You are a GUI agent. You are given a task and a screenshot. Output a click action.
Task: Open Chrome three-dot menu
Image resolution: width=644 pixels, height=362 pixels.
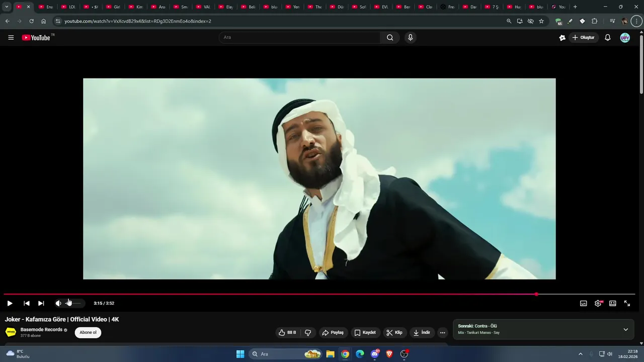click(637, 21)
